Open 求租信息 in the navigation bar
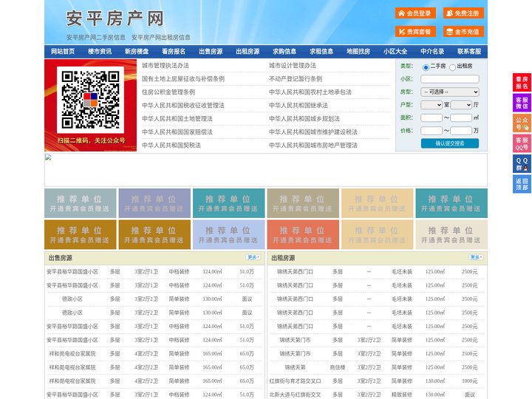Viewport: 532px width, 399px height. (321, 52)
